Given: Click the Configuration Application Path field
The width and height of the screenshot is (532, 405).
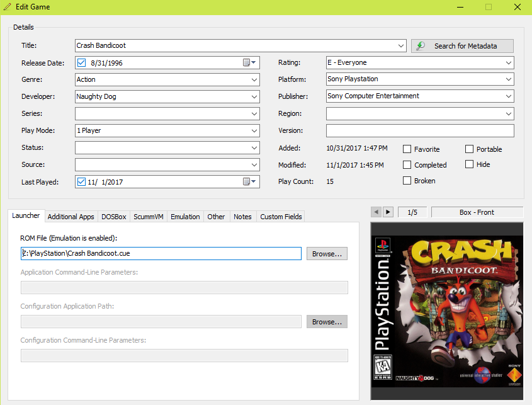Looking at the screenshot, I should [161, 321].
